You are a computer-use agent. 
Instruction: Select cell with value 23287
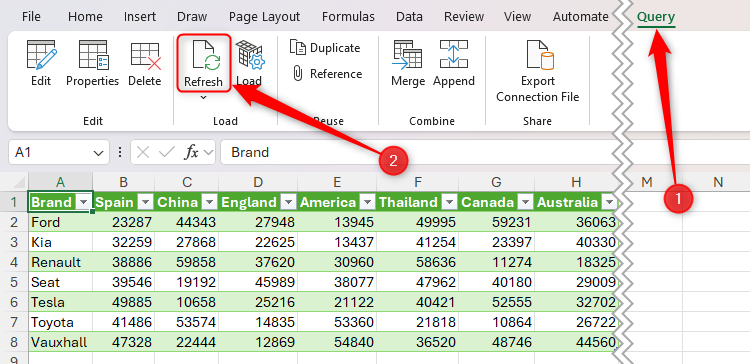pos(123,222)
